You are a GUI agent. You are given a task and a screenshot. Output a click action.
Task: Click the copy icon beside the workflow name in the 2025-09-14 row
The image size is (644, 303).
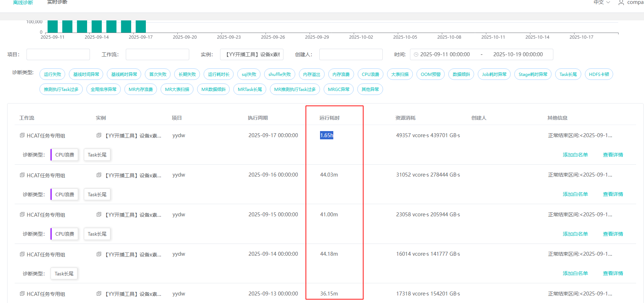coord(22,254)
